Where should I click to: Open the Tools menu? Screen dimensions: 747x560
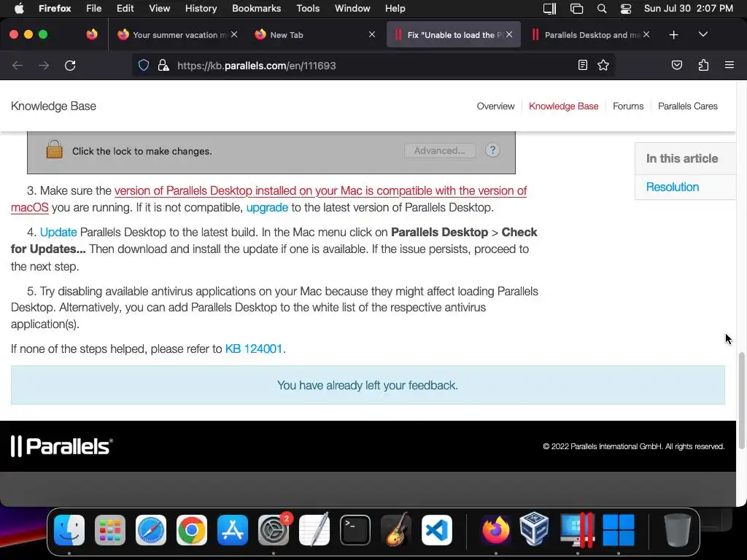(308, 8)
